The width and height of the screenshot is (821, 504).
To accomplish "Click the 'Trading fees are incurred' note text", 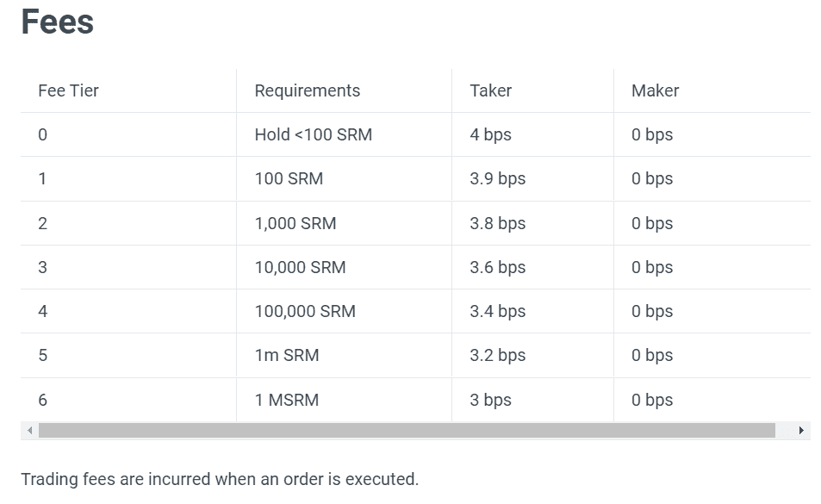I will [x=220, y=479].
